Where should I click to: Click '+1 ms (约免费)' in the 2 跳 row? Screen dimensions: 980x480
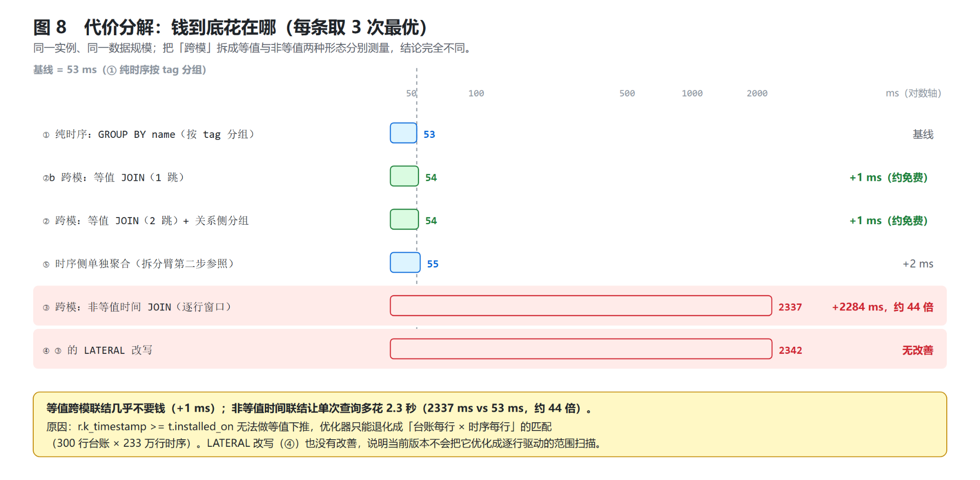point(889,221)
